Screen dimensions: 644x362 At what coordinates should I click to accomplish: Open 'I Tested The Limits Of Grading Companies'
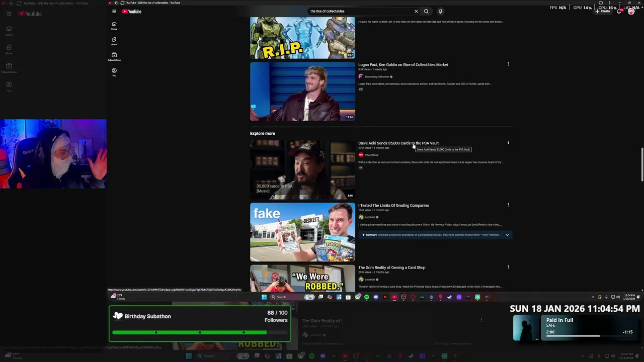tap(393, 205)
